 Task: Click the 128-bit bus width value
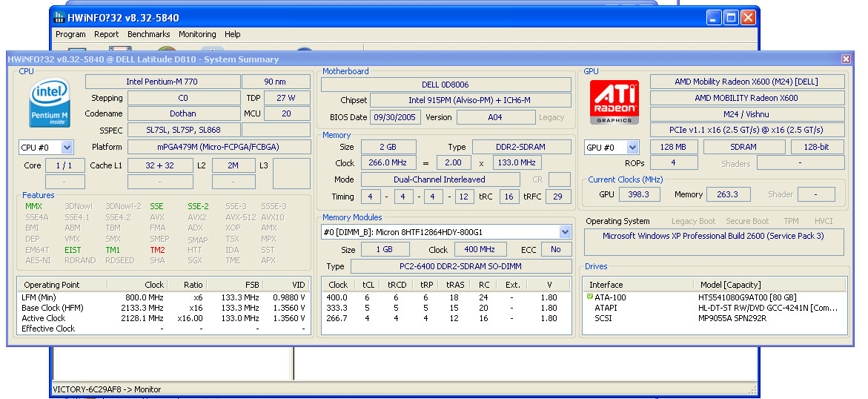coord(818,147)
